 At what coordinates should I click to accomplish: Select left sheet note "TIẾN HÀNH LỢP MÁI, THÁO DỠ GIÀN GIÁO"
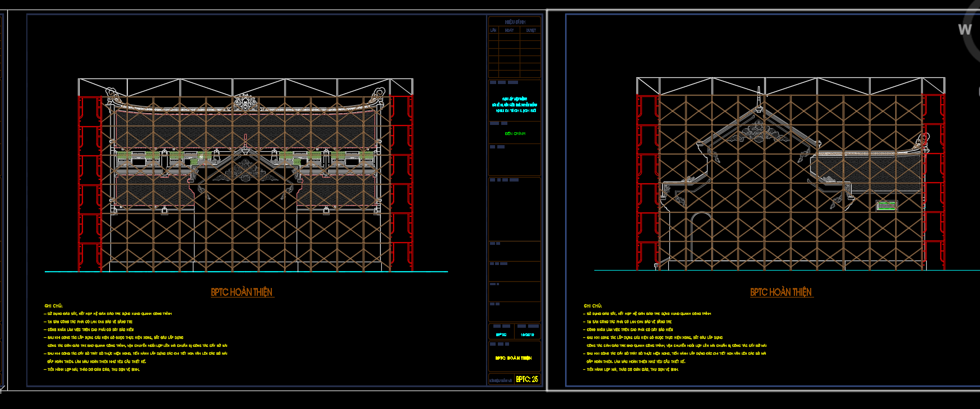(x=92, y=370)
